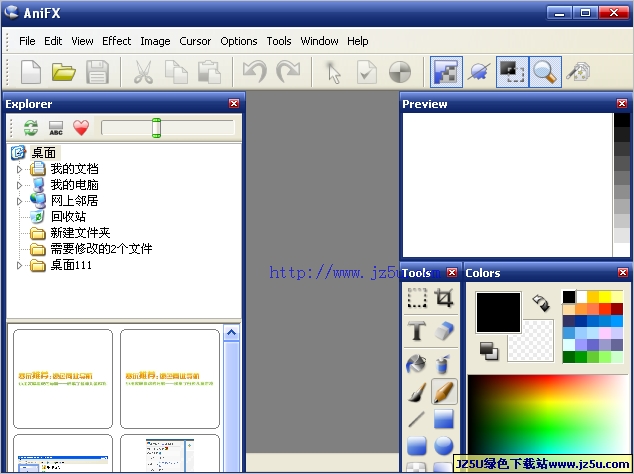Screen dimensions: 634x474
Task: Swap foreground and background colors arrow
Action: tap(541, 303)
